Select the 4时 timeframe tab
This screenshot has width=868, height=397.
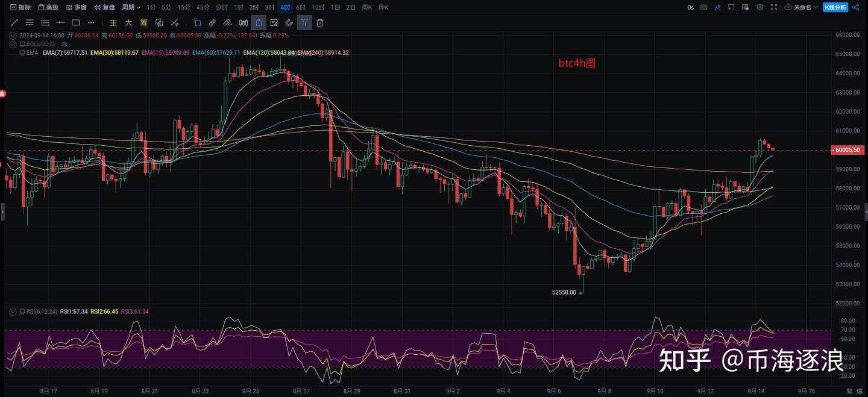[x=285, y=7]
